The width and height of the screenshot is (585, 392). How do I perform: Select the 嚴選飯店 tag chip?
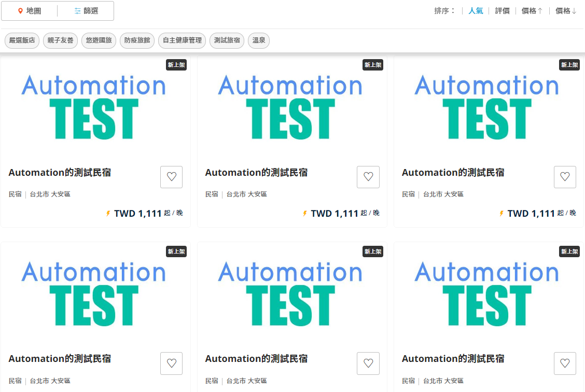point(22,40)
